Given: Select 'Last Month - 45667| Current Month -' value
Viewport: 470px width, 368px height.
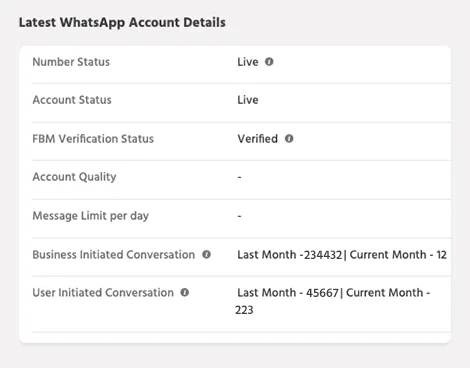Looking at the screenshot, I should click(x=334, y=293).
